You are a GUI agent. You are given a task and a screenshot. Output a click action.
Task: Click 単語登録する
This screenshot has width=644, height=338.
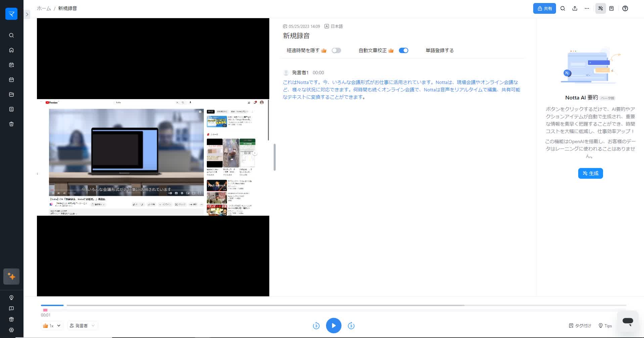[440, 50]
